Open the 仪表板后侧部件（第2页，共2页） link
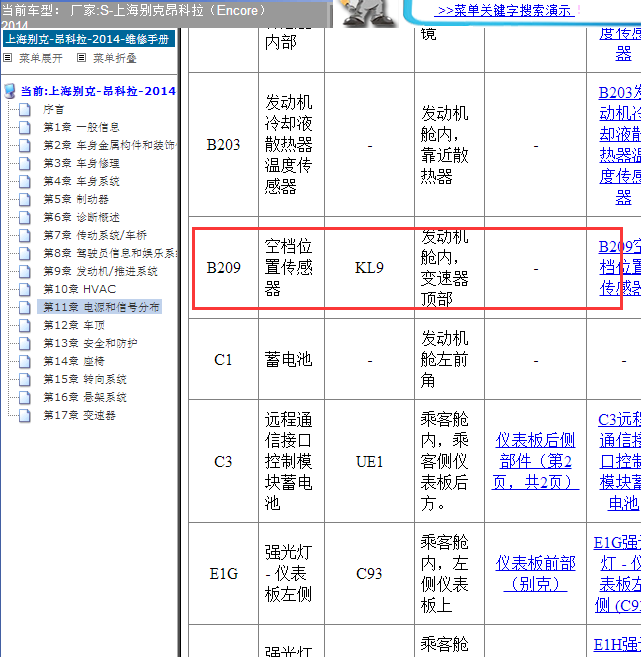 click(x=535, y=461)
